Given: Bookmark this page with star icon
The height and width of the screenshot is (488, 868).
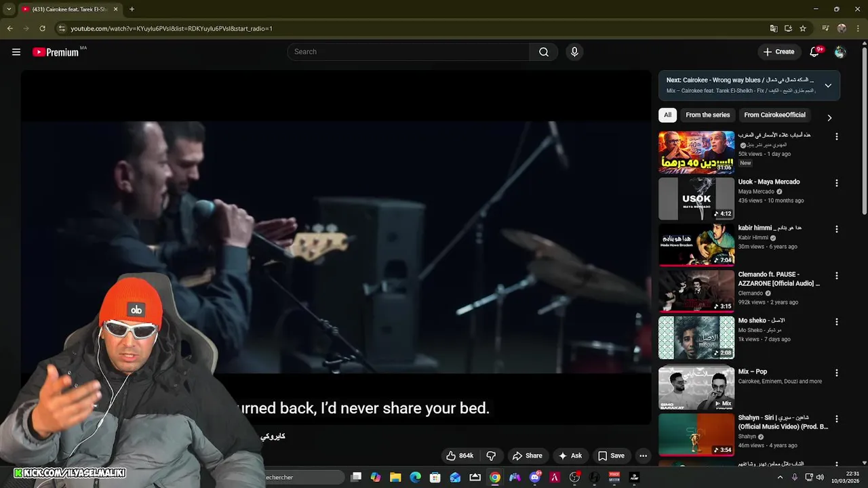Looking at the screenshot, I should [x=803, y=28].
